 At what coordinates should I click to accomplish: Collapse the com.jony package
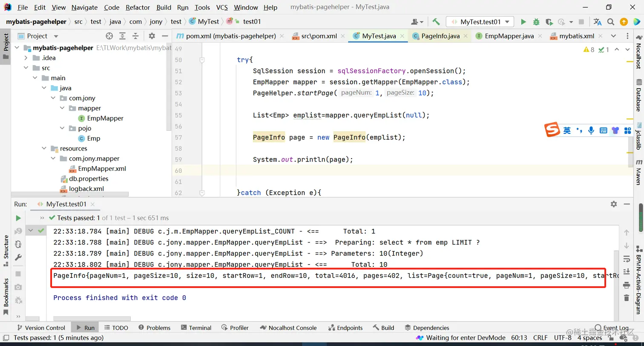click(53, 98)
